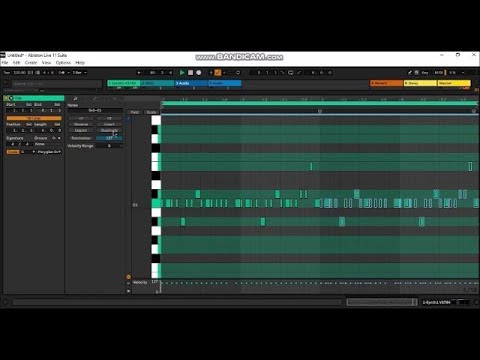Toggle the orange clip Scale button
The height and width of the screenshot is (360, 480).
13,152
